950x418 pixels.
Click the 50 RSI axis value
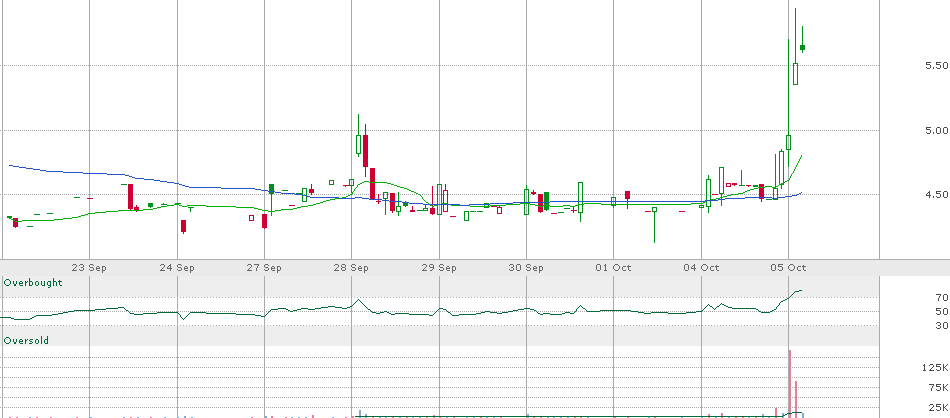coord(942,311)
